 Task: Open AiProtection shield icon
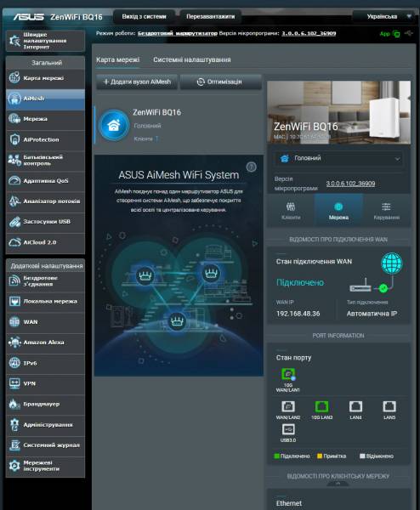tap(14, 139)
